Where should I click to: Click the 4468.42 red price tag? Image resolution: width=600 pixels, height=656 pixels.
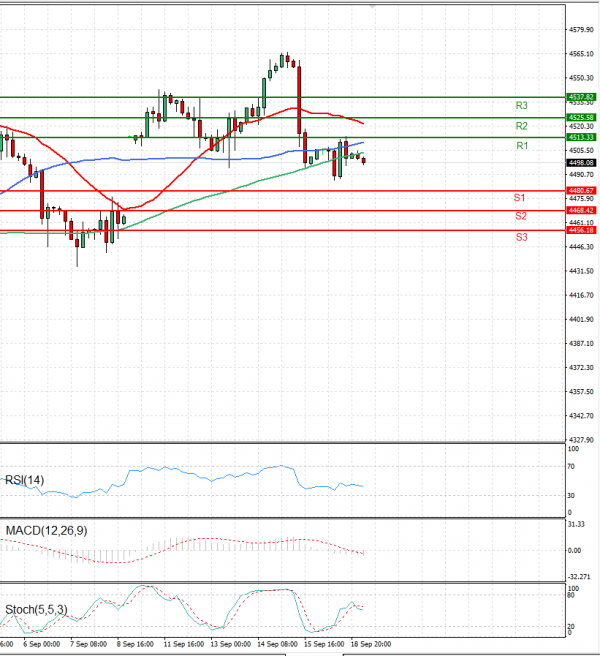(x=581, y=210)
